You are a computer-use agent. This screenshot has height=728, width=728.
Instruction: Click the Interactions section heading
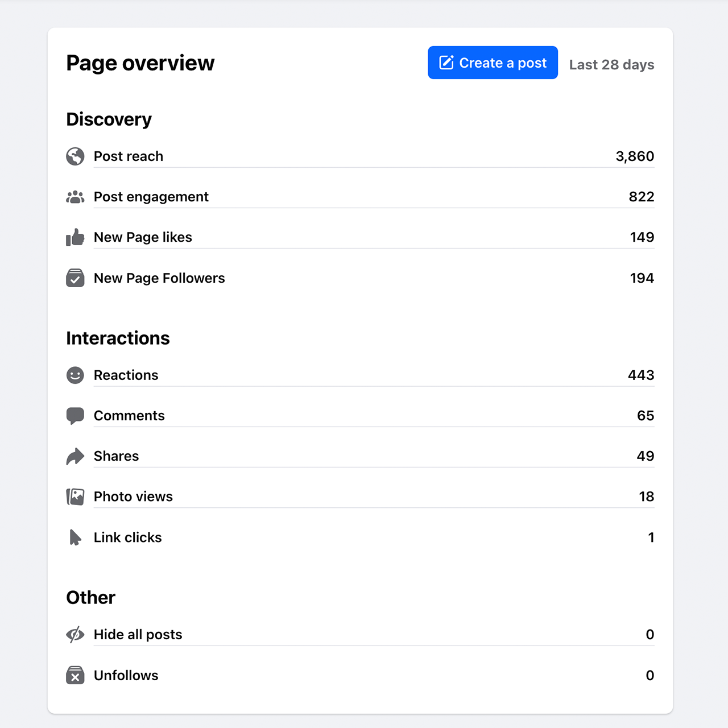click(x=118, y=338)
